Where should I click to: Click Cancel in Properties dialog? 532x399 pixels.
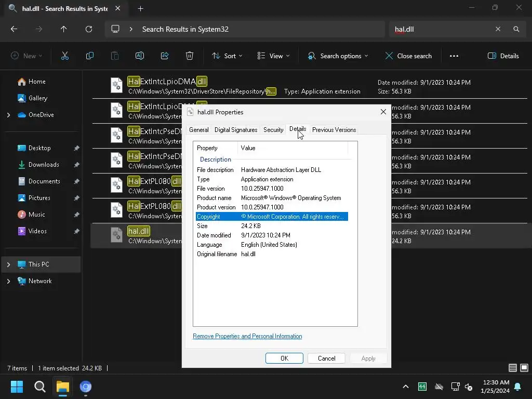326,358
